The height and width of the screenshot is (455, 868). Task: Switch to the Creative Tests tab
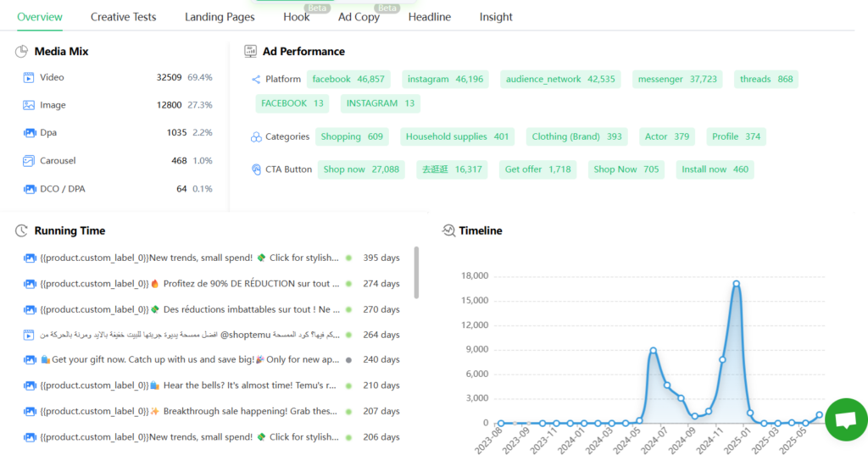pos(123,17)
